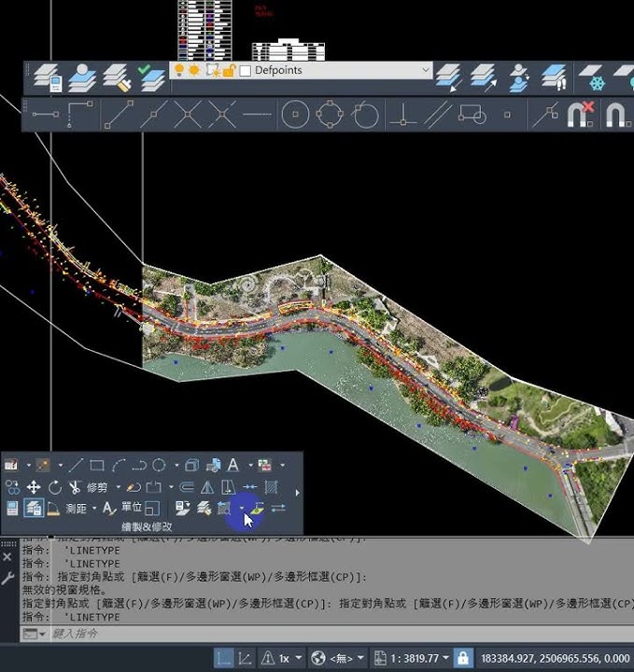Toggle the layer freeze sun icon
Screen dimensions: 634x672
(195, 70)
